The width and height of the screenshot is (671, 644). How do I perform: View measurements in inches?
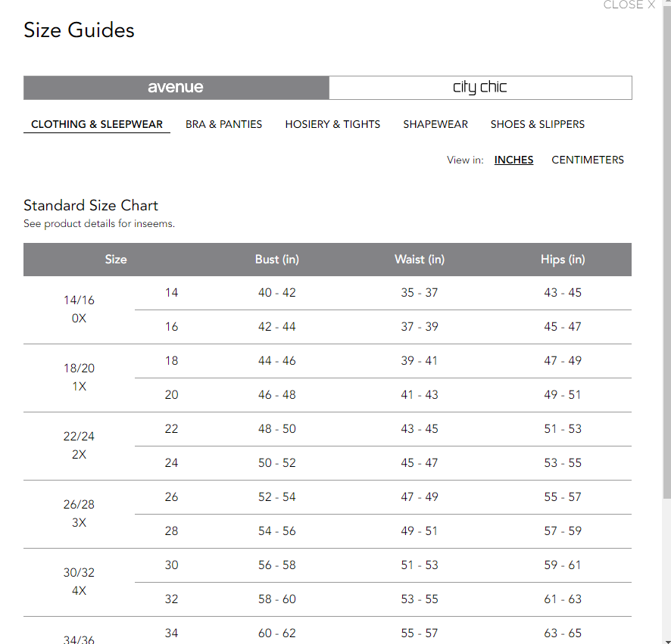[x=513, y=160]
